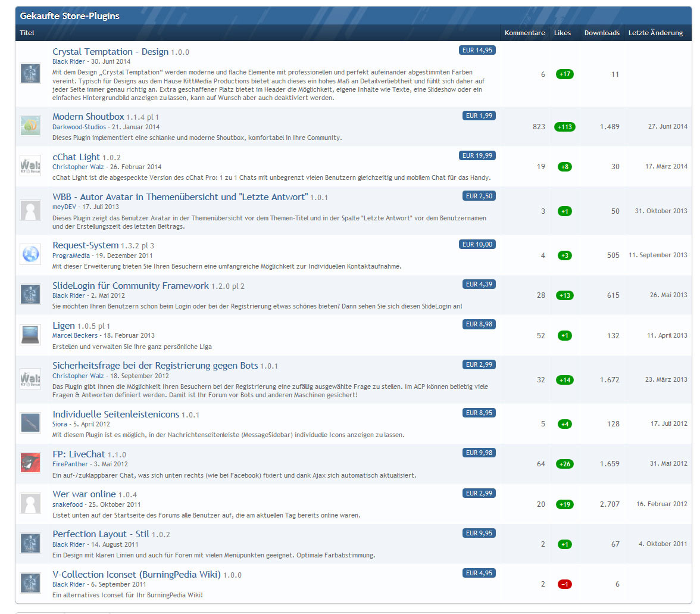
Task: Open Crystal Temptation - Design plugin page
Action: (110, 52)
